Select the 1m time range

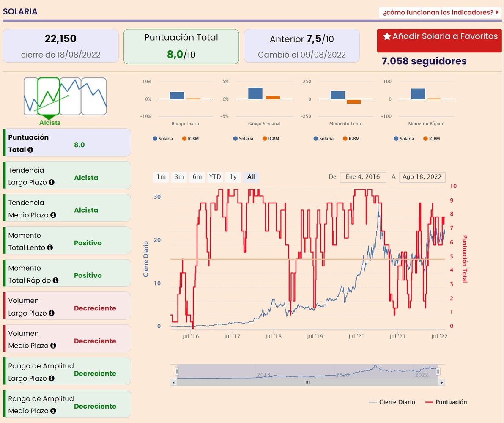pyautogui.click(x=161, y=177)
